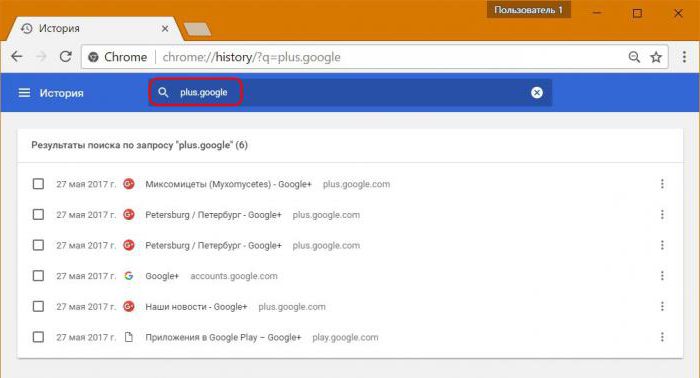The height and width of the screenshot is (378, 700).
Task: Click the zoom magnifier in address bar
Action: (x=634, y=57)
